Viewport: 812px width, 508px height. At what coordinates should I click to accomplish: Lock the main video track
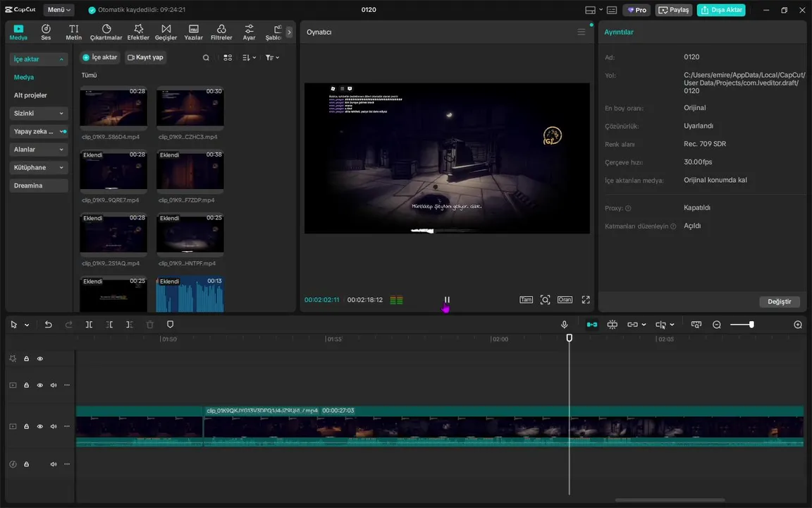(26, 426)
